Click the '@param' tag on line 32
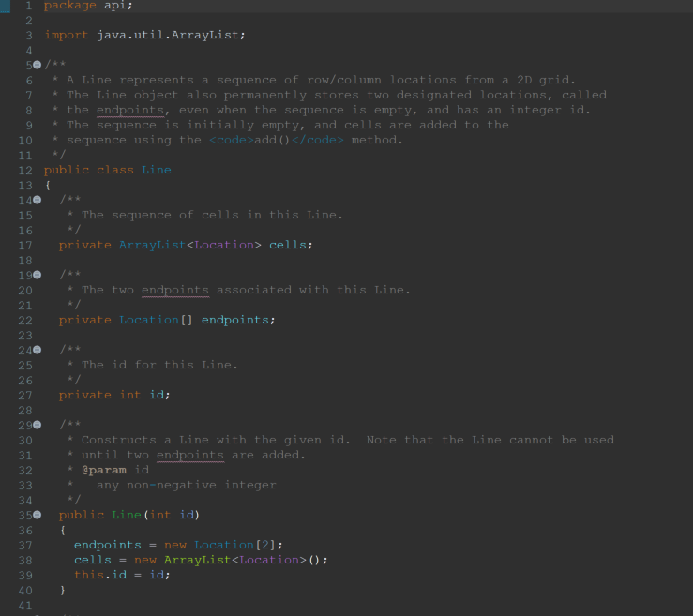 (104, 470)
